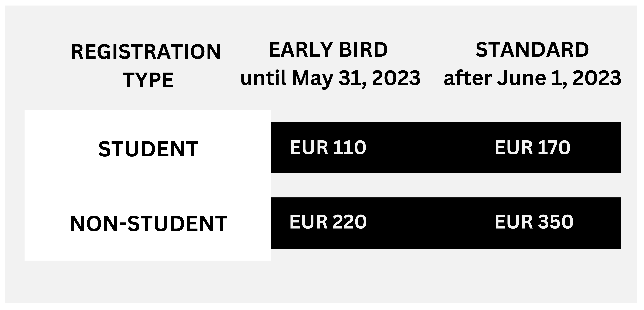This screenshot has width=644, height=310.
Task: Select the 'until May 31, 2023' deadline text
Action: (x=331, y=78)
